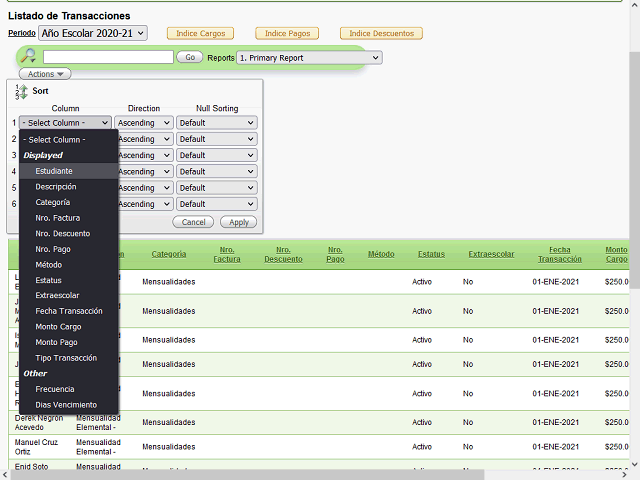Click the Estatus column header
The height and width of the screenshot is (480, 640).
(x=431, y=254)
